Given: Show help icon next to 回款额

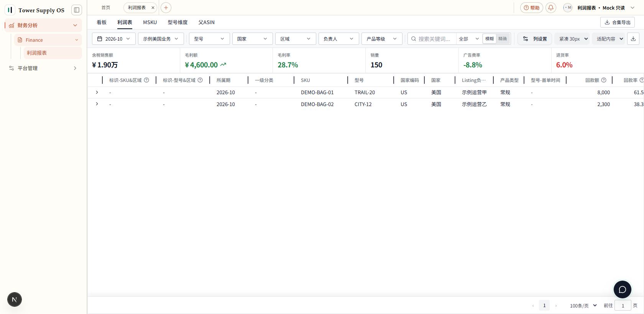Looking at the screenshot, I should (604, 80).
